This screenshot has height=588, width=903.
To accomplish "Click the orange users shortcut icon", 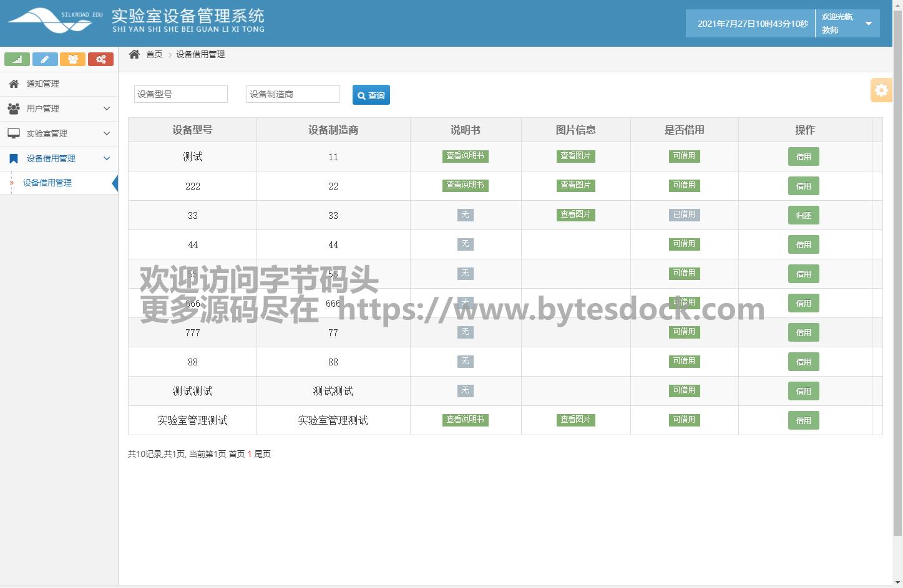I will point(73,59).
